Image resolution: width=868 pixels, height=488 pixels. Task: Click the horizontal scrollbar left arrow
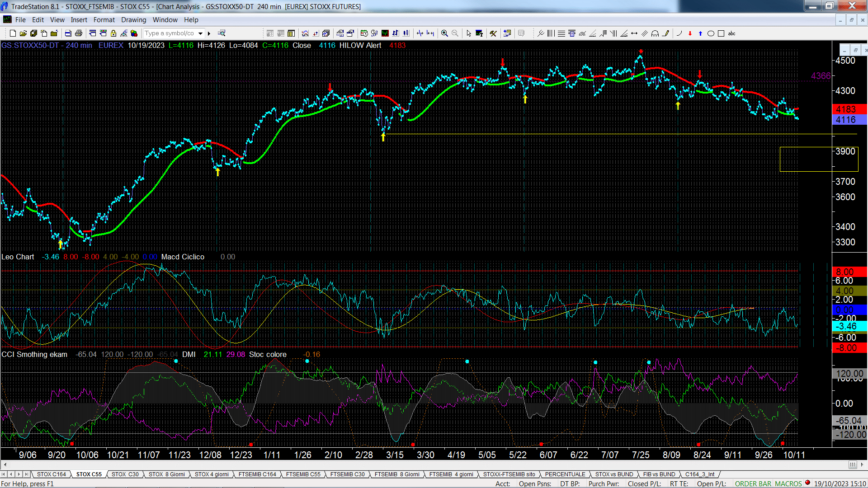click(5, 465)
